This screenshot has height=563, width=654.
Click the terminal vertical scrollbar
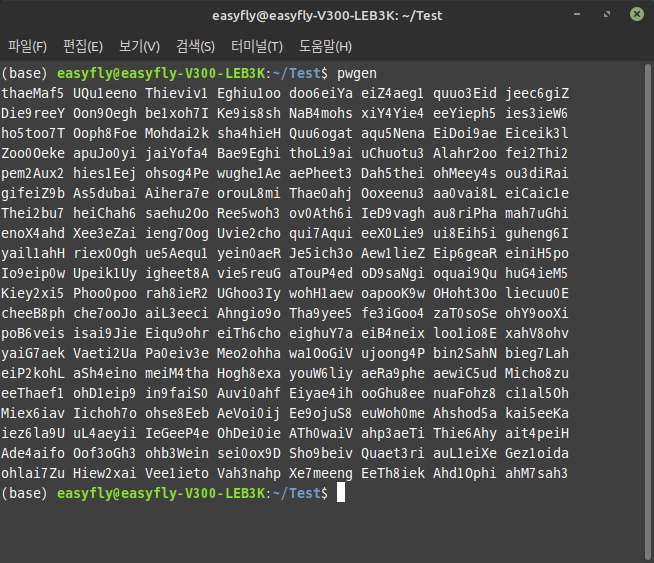(648, 312)
